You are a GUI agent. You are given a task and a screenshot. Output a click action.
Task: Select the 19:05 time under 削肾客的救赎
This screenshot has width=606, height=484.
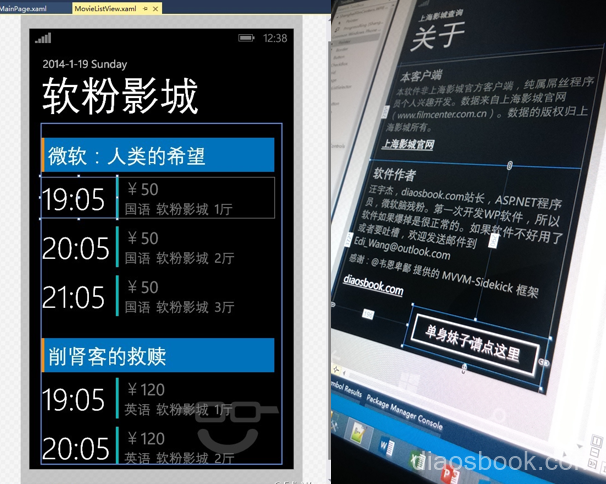point(73,400)
